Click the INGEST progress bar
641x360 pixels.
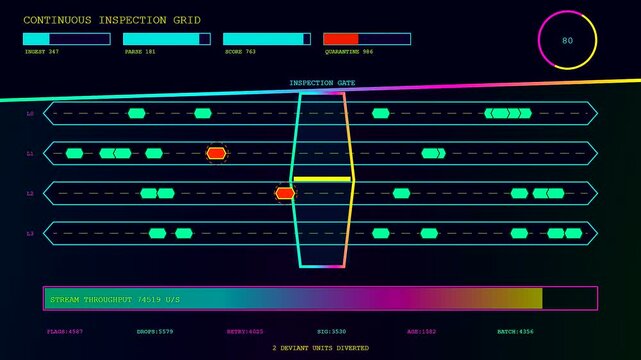(67, 39)
